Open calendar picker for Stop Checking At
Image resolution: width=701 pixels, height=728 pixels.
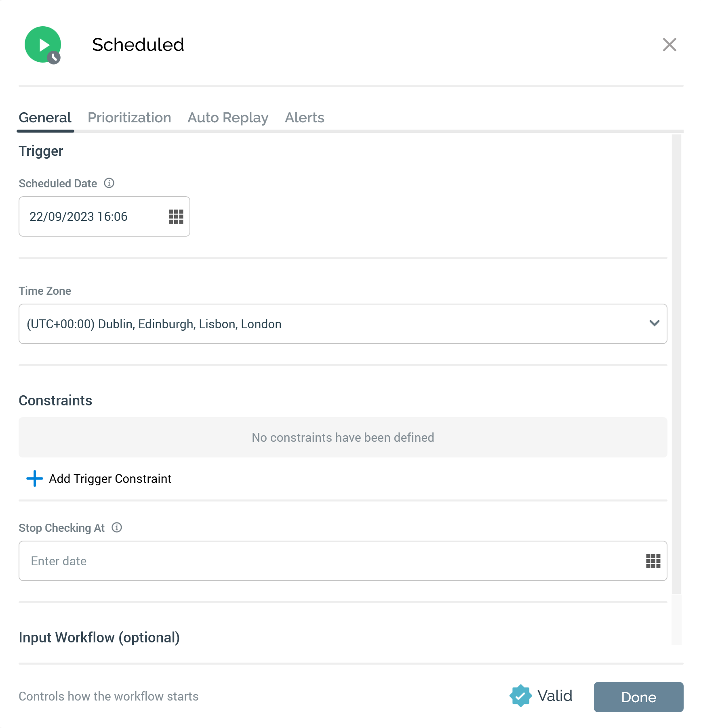click(x=653, y=561)
